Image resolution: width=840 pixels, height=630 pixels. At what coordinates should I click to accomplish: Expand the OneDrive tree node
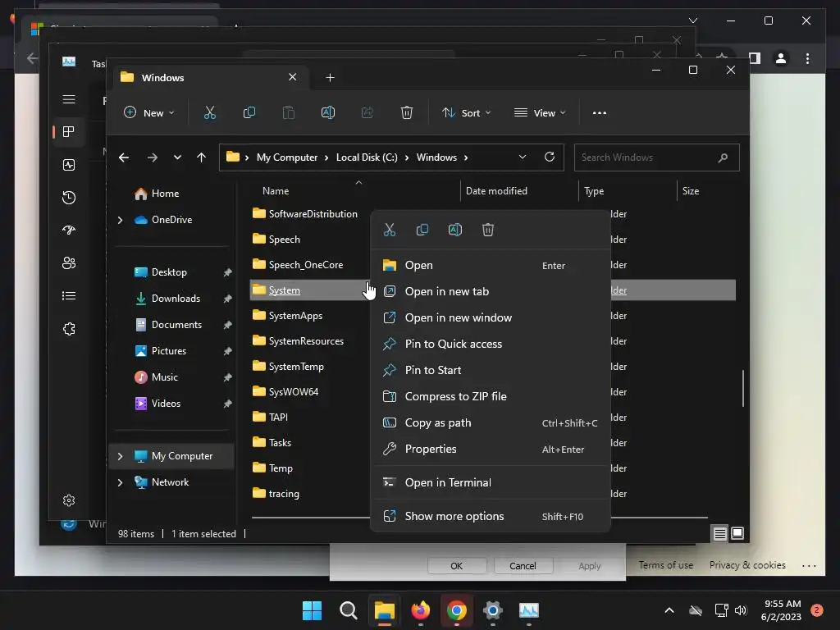click(121, 220)
